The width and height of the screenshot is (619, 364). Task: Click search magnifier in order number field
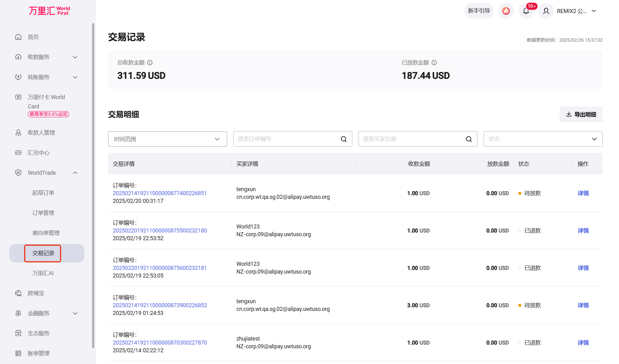(344, 139)
